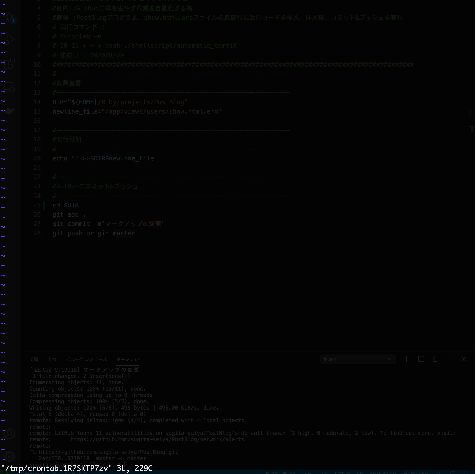
Task: Open the Docker view in activity bar
Action: click(x=10, y=110)
